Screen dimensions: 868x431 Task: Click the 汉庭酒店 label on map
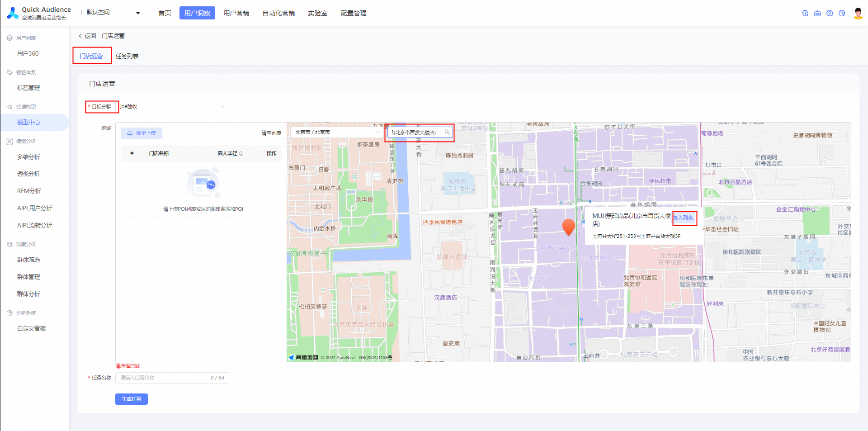(x=446, y=298)
